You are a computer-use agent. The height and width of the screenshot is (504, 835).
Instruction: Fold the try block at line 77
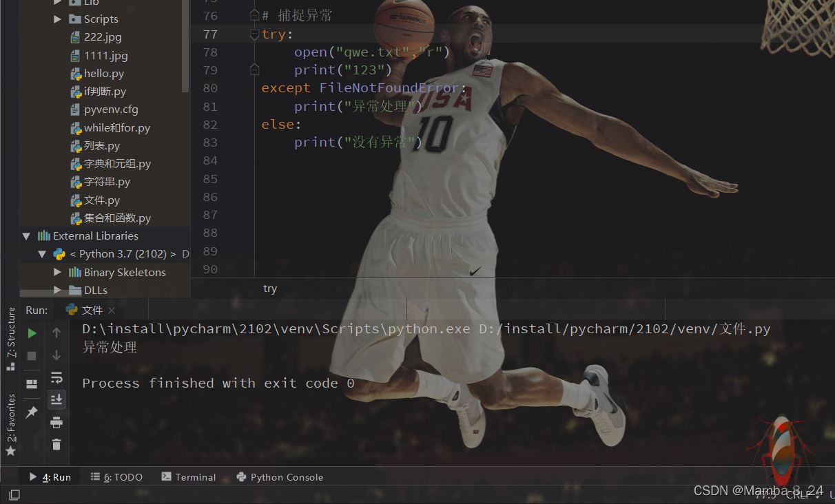point(254,34)
